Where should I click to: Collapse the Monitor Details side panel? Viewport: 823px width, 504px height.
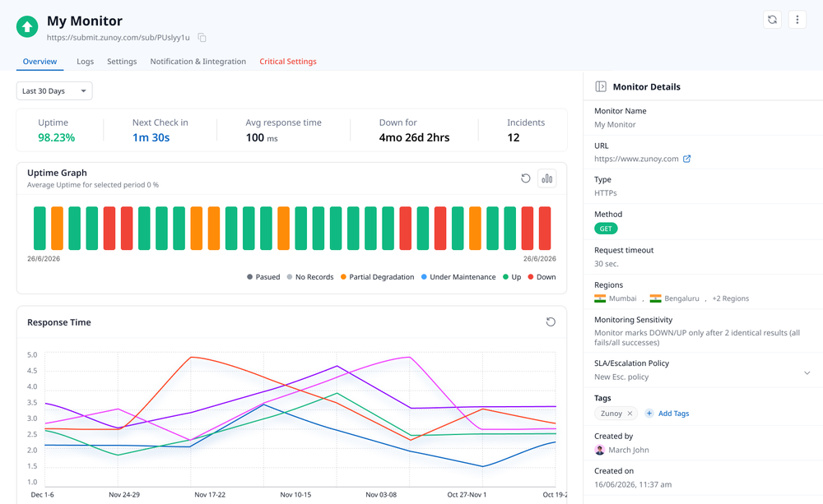tap(601, 86)
